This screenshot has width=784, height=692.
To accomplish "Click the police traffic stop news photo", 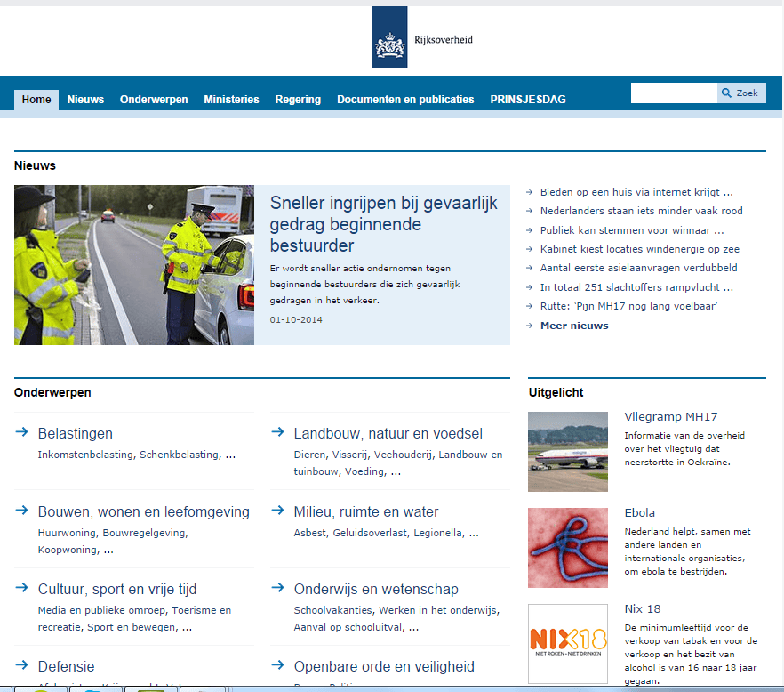I will point(134,265).
